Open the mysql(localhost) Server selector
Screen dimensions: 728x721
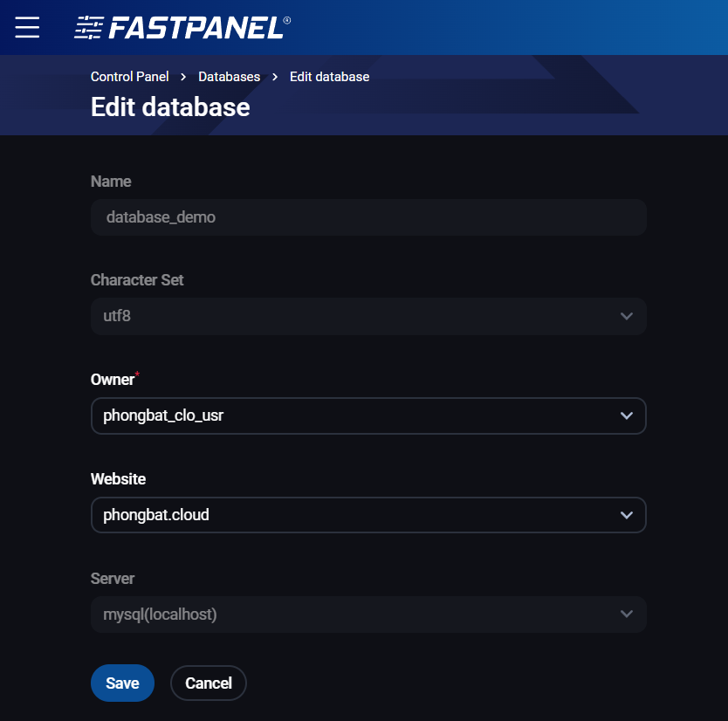pos(349,615)
